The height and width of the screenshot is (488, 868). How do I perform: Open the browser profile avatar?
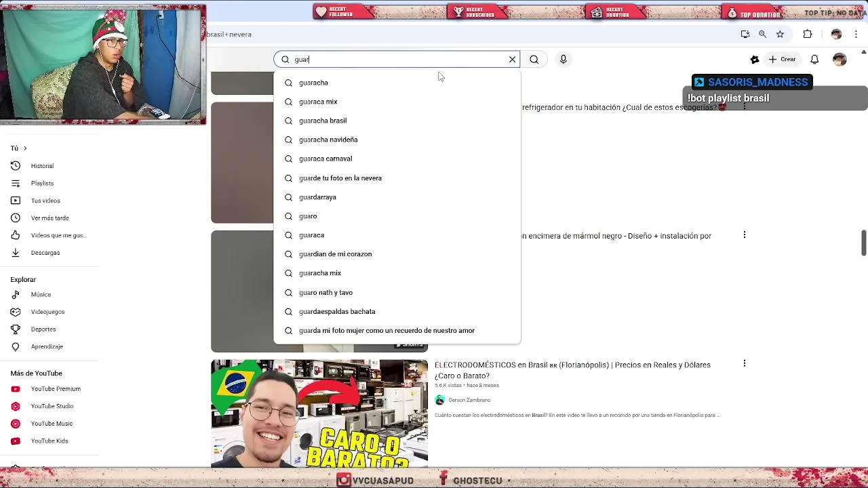[x=836, y=34]
